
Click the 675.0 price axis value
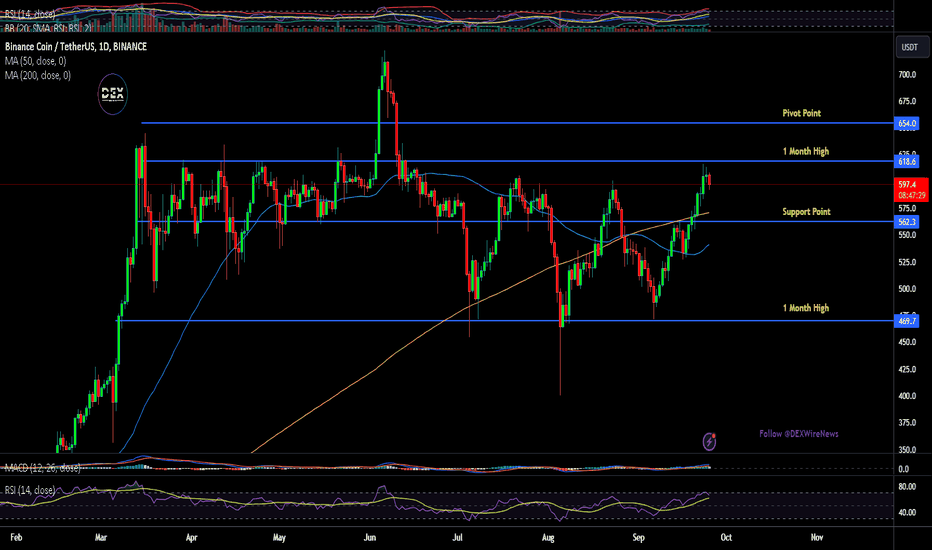pyautogui.click(x=907, y=102)
